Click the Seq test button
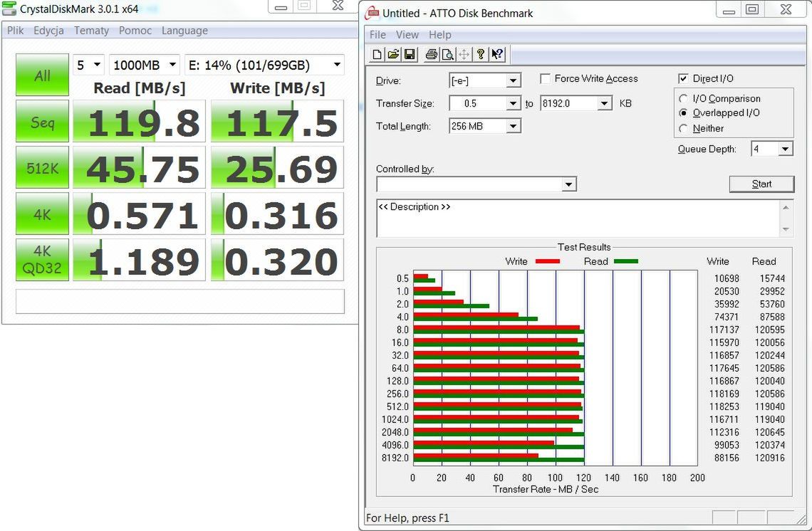The image size is (812, 531). [x=42, y=121]
